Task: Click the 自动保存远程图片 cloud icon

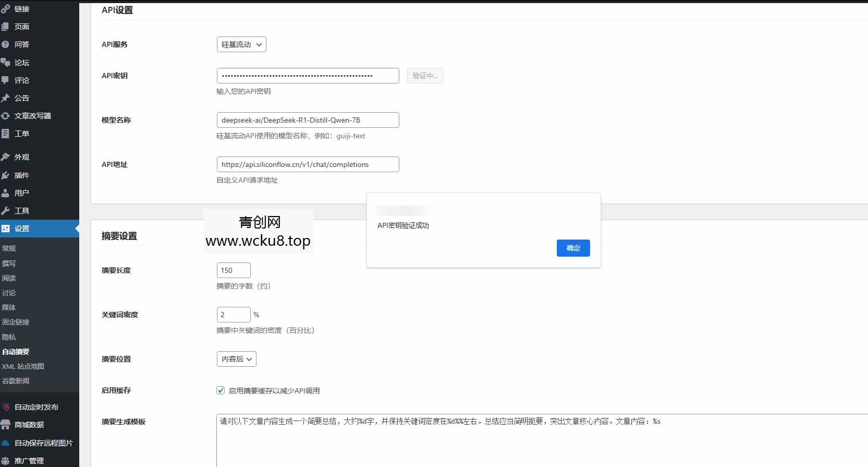Action: pyautogui.click(x=5, y=443)
